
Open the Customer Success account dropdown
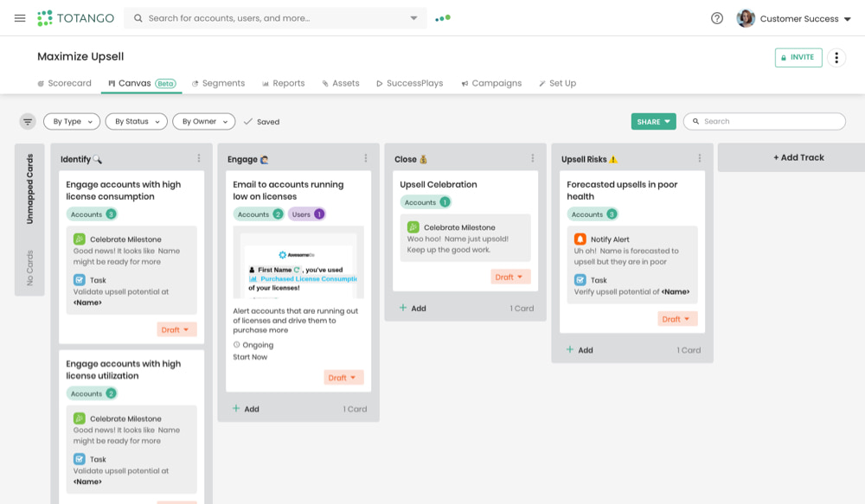tap(805, 19)
